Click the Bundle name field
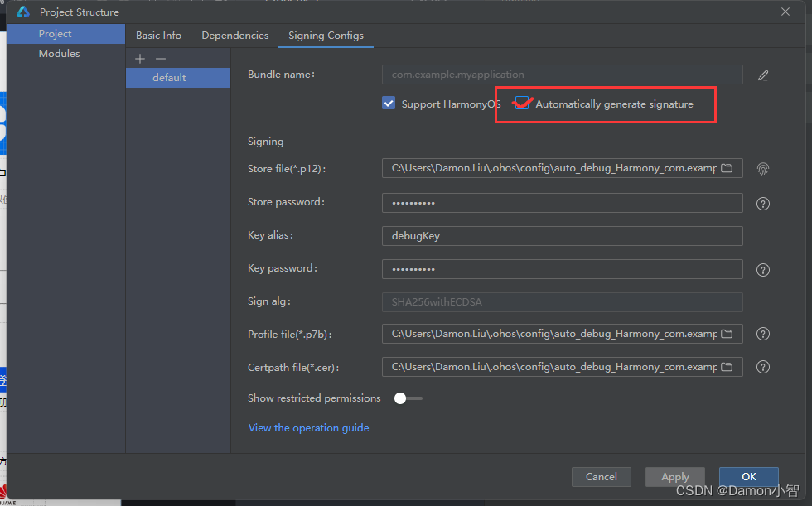 tap(563, 75)
